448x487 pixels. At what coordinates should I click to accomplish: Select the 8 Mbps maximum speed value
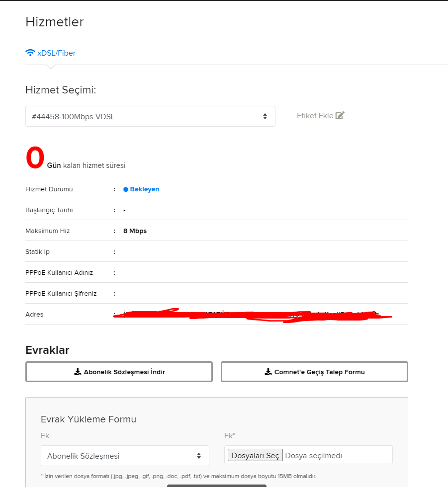tap(135, 231)
